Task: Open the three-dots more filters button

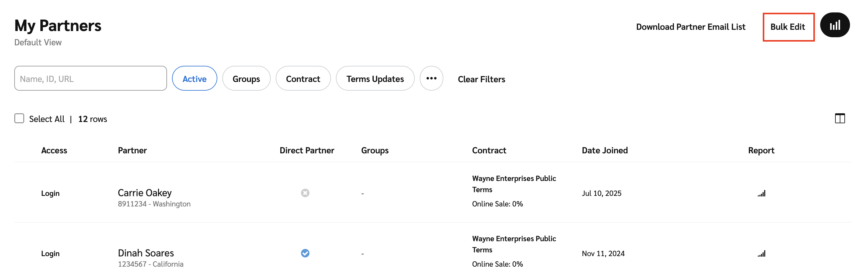Action: [431, 79]
